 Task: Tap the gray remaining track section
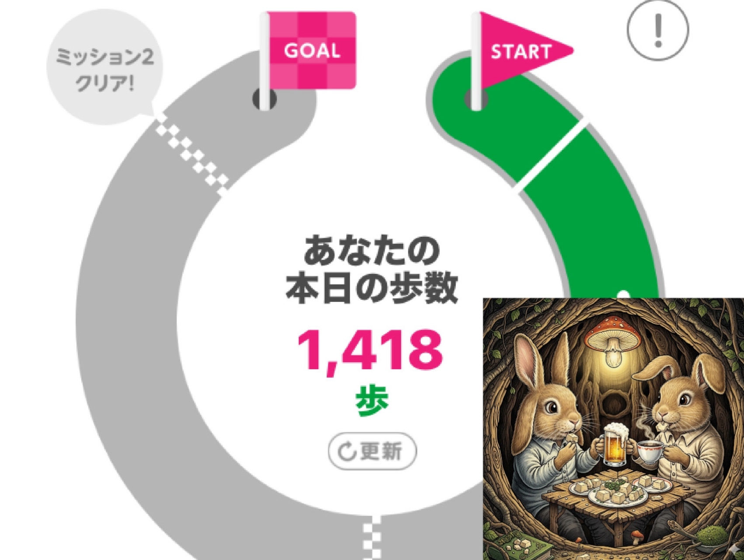pos(127,306)
